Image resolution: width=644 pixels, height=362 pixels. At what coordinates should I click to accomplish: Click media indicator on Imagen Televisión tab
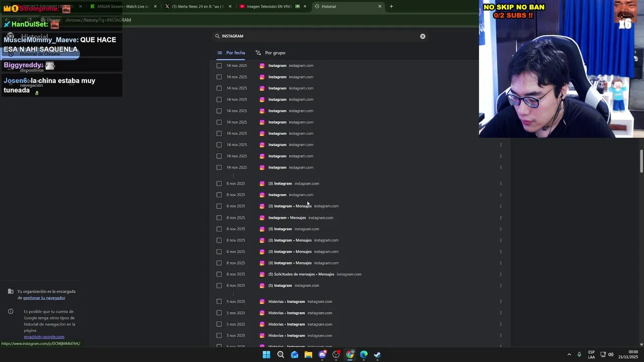(x=297, y=7)
